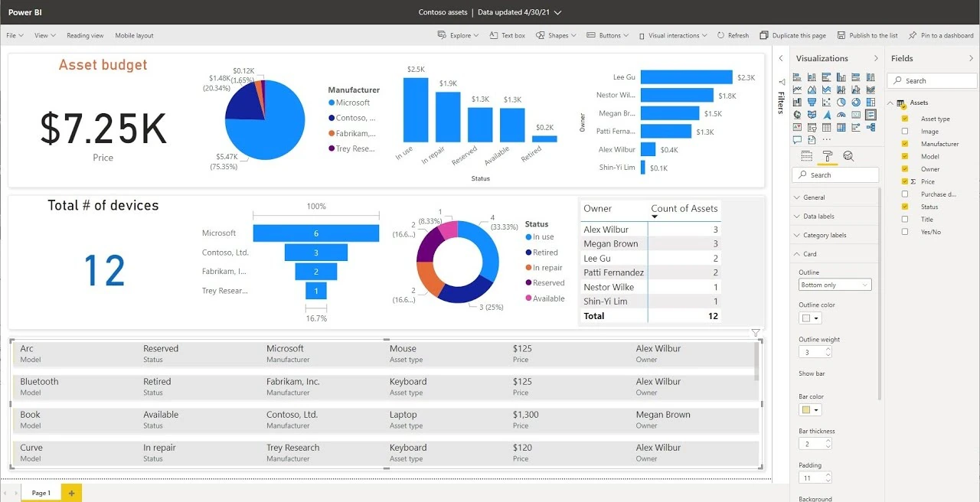Select the single card visualization icon
This screenshot has width=980, height=502.
pyautogui.click(x=856, y=115)
